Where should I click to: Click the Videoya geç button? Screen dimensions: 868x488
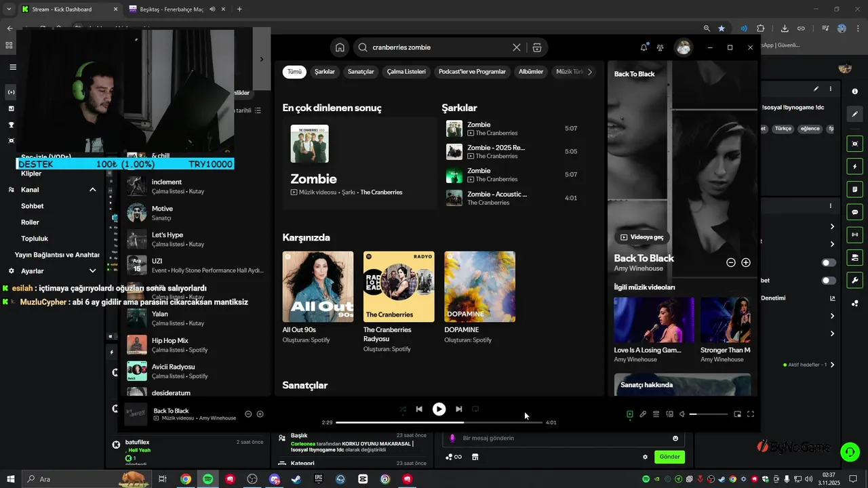point(642,237)
